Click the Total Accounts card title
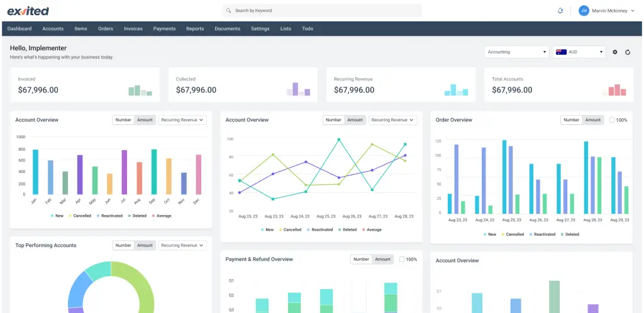The image size is (644, 313). (508, 79)
